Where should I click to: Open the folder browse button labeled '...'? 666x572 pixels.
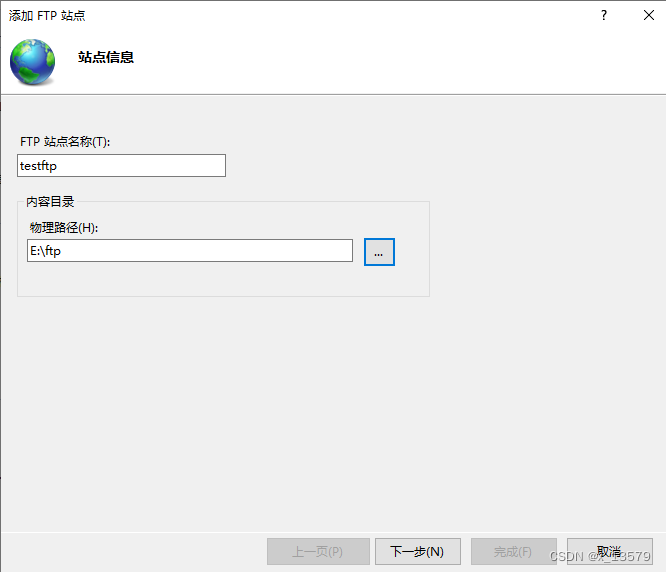tap(379, 252)
